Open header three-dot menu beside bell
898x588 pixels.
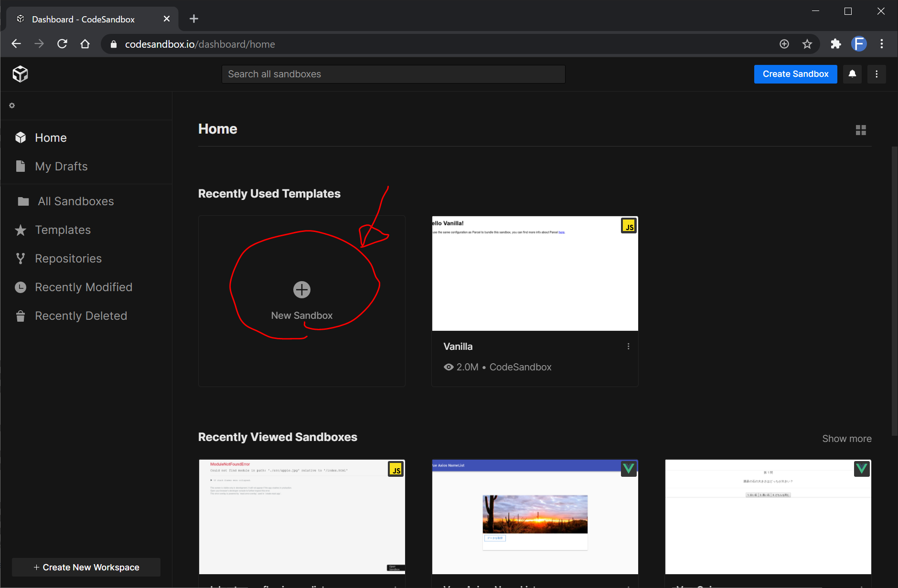(877, 74)
